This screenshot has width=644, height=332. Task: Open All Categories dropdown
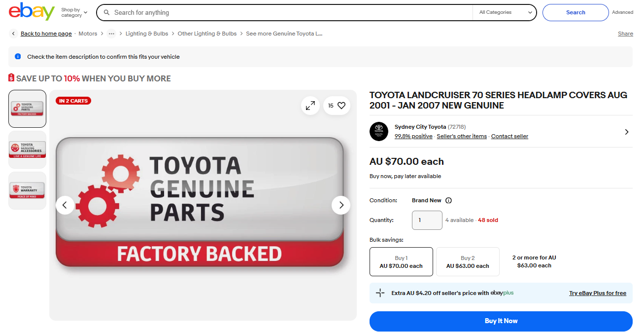pos(504,12)
